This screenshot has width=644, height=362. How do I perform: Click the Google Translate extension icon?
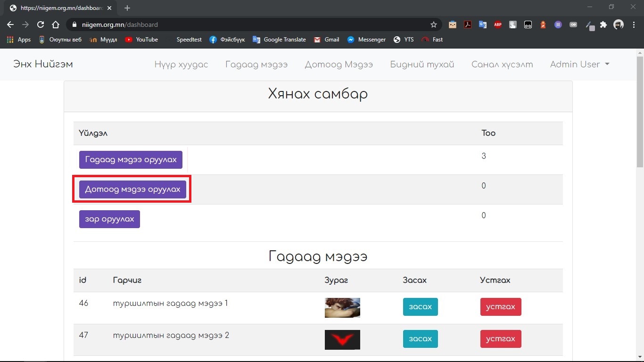coord(483,25)
